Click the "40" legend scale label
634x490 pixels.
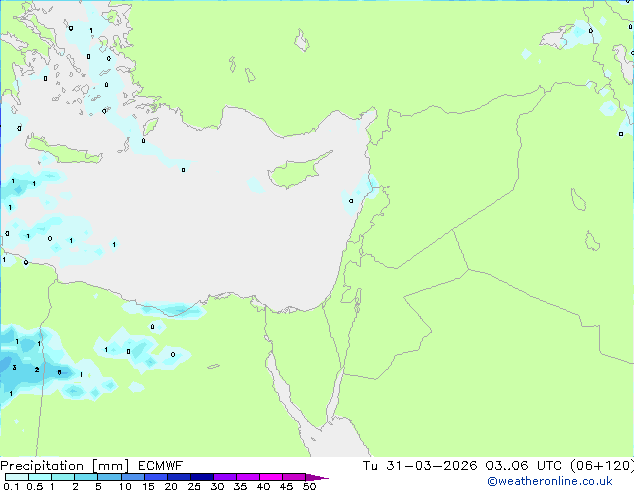pyautogui.click(x=263, y=486)
